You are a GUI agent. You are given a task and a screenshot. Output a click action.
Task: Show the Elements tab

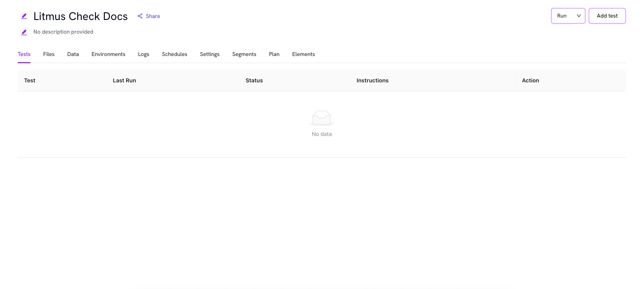(303, 54)
